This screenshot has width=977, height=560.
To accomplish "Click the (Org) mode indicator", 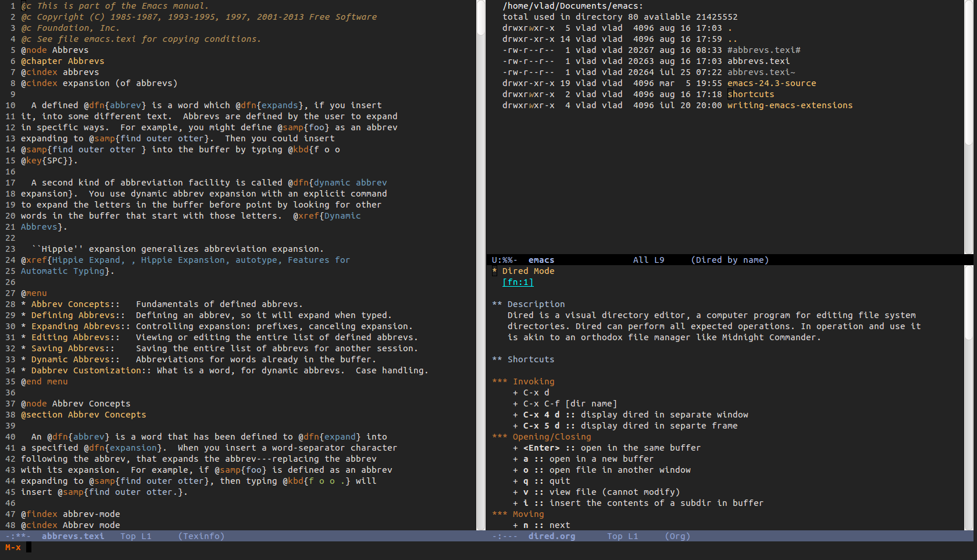I will click(x=678, y=536).
